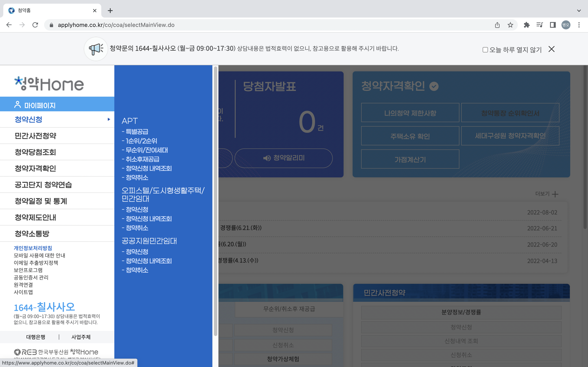Click the 사업주체 button
588x367 pixels.
(81, 337)
